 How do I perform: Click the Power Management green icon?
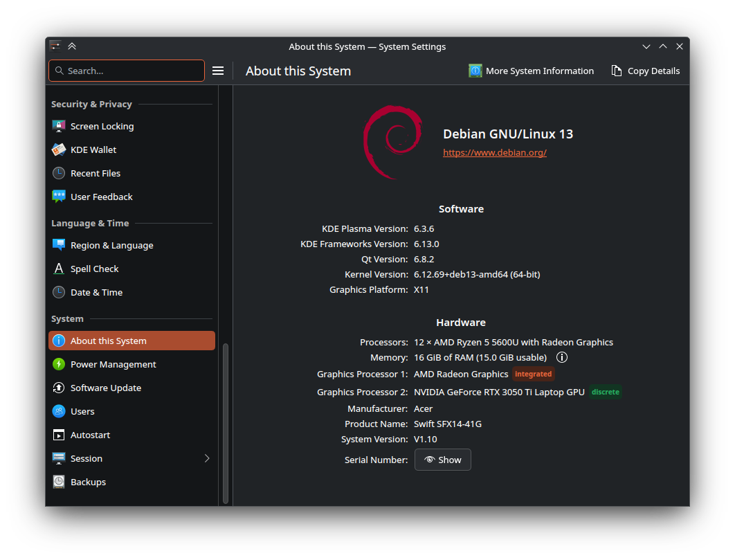coord(59,364)
